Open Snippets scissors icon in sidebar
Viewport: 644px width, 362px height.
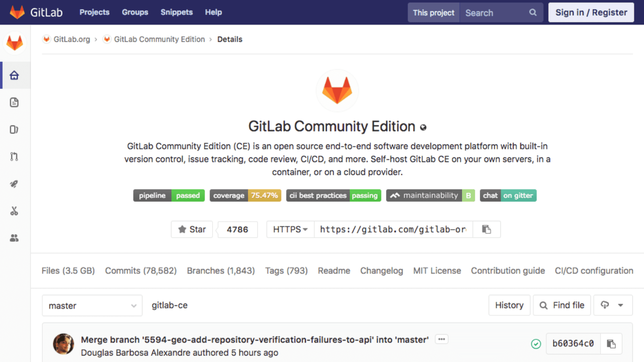[x=14, y=211]
